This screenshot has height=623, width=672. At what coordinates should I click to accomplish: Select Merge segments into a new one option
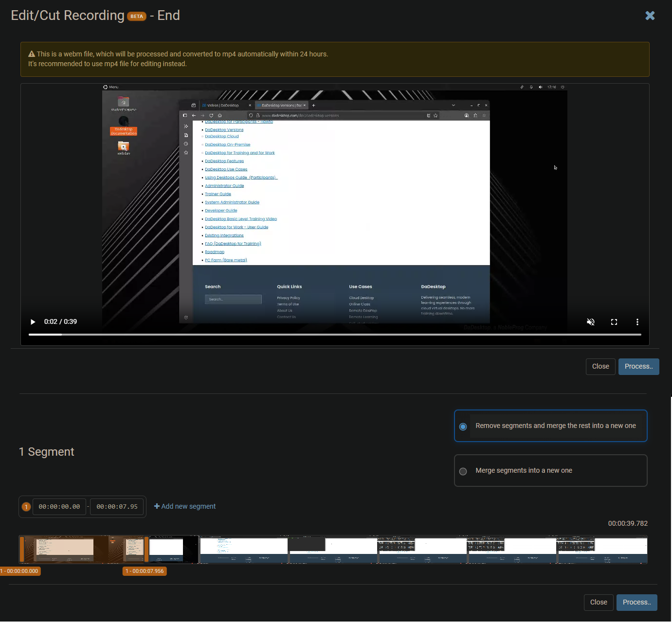click(x=550, y=470)
